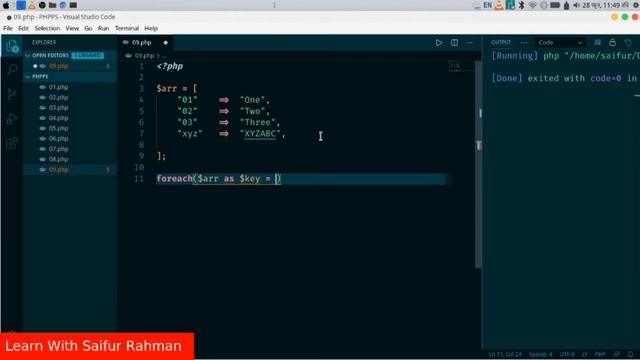Open the File menu
Viewport: 640px width, 360px height.
click(8, 28)
